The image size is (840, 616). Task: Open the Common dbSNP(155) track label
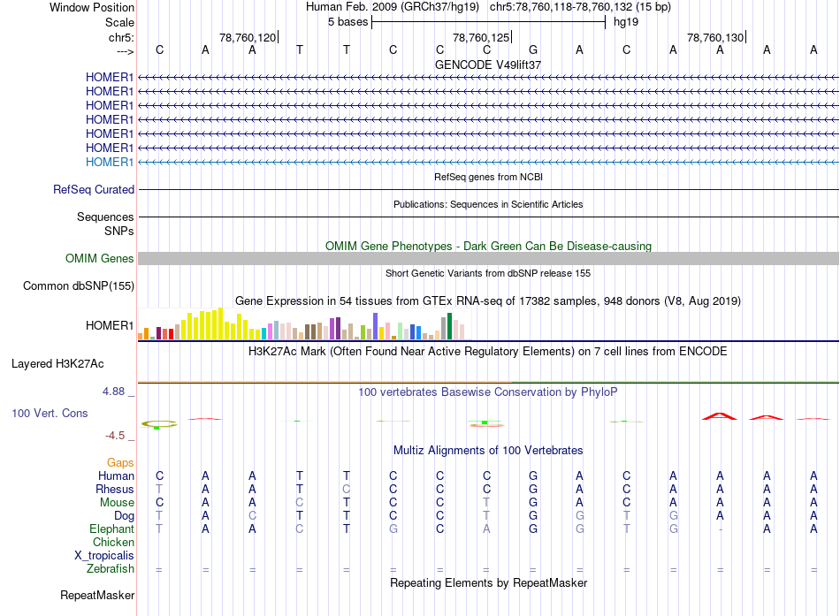pyautogui.click(x=79, y=285)
